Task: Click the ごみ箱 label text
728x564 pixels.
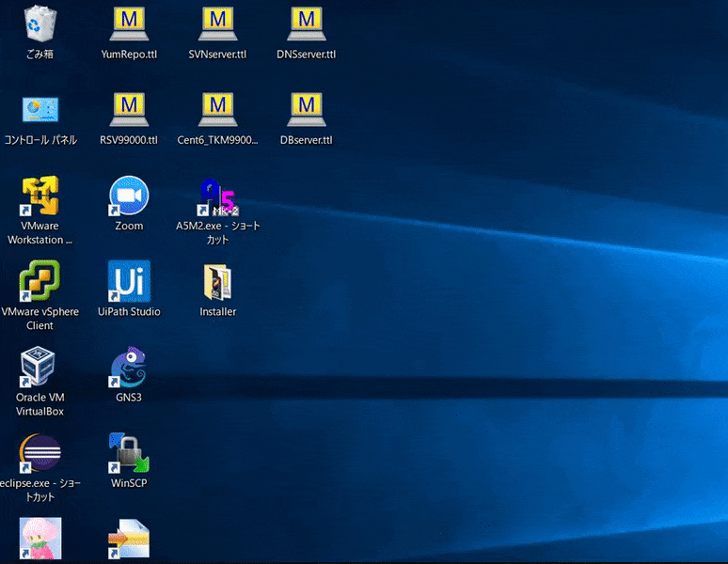Action: pos(40,55)
